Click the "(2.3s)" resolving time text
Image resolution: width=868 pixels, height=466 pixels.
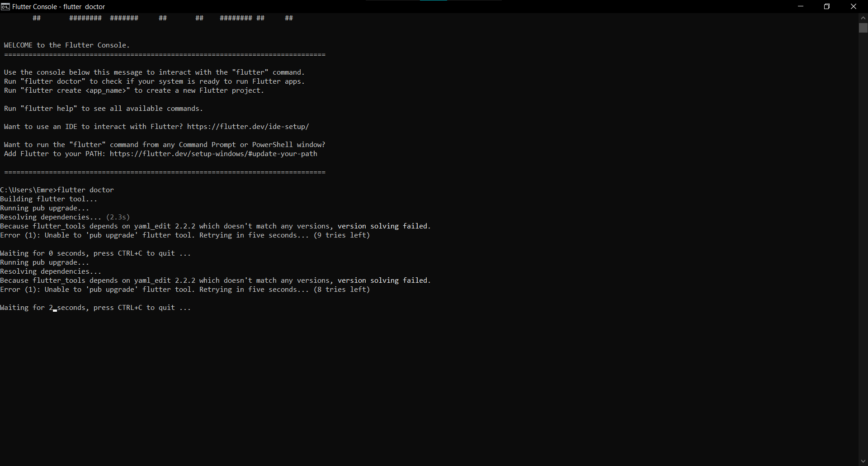click(118, 217)
